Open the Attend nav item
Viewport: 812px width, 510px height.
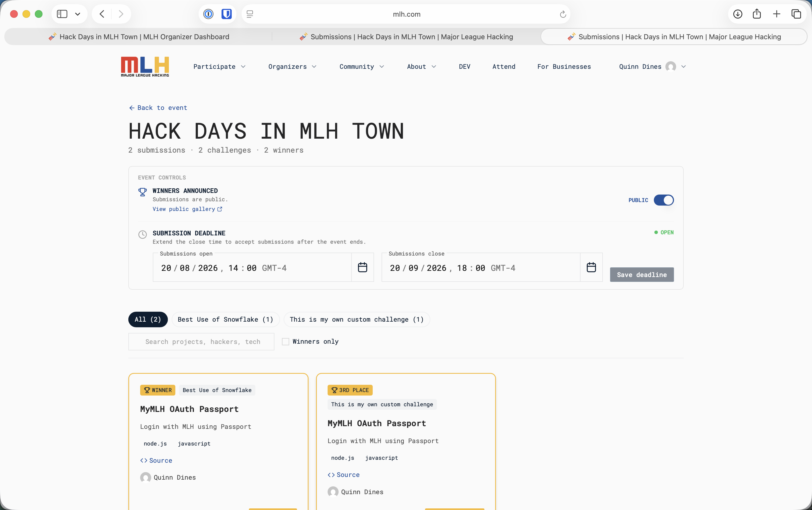[x=503, y=66]
